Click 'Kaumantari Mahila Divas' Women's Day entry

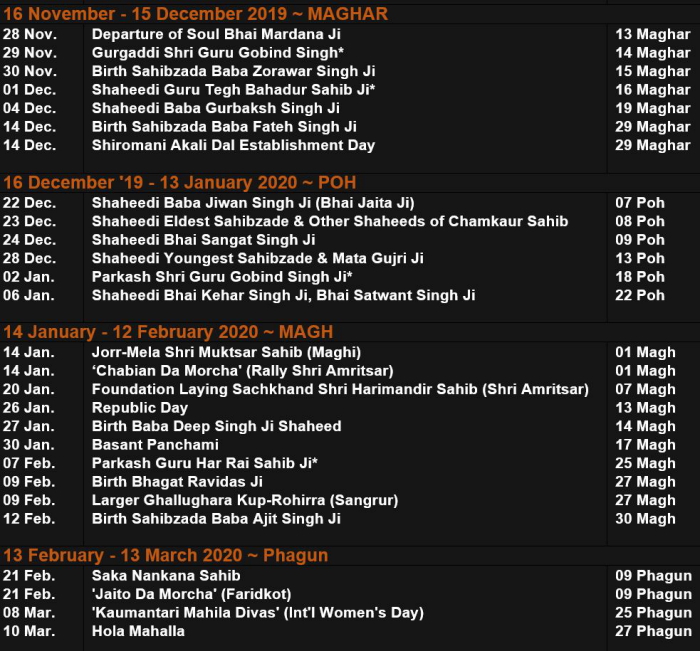(x=258, y=613)
